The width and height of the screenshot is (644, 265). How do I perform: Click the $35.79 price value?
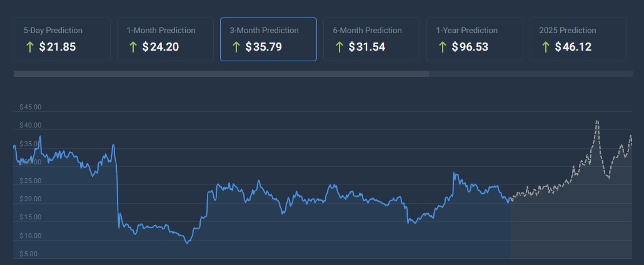pyautogui.click(x=264, y=47)
